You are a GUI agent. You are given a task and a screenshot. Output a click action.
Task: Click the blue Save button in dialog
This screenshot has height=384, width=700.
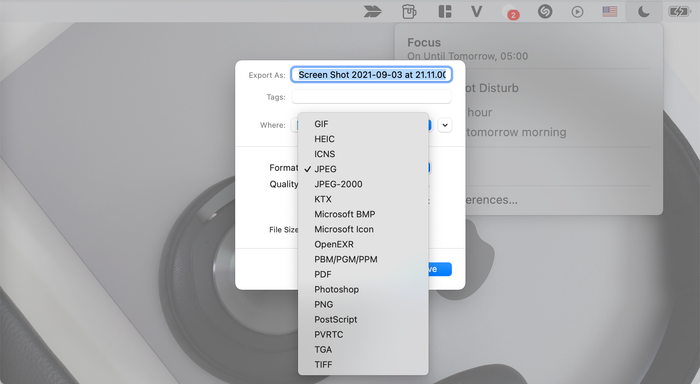pos(440,269)
